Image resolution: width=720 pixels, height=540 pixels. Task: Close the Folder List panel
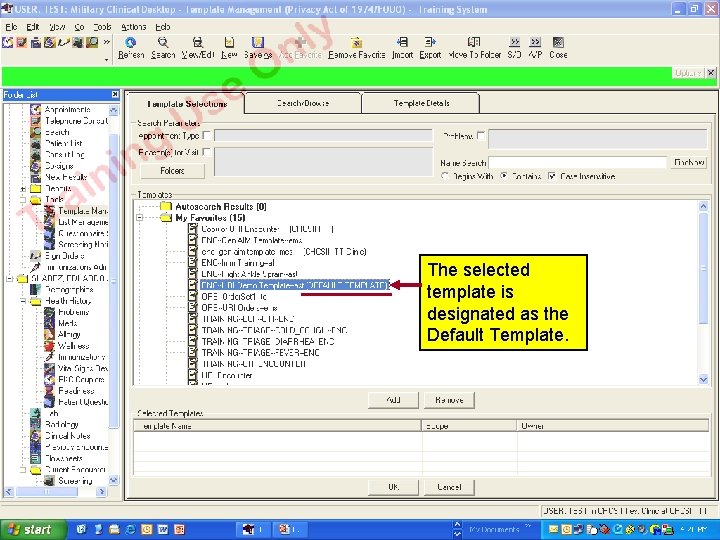115,95
